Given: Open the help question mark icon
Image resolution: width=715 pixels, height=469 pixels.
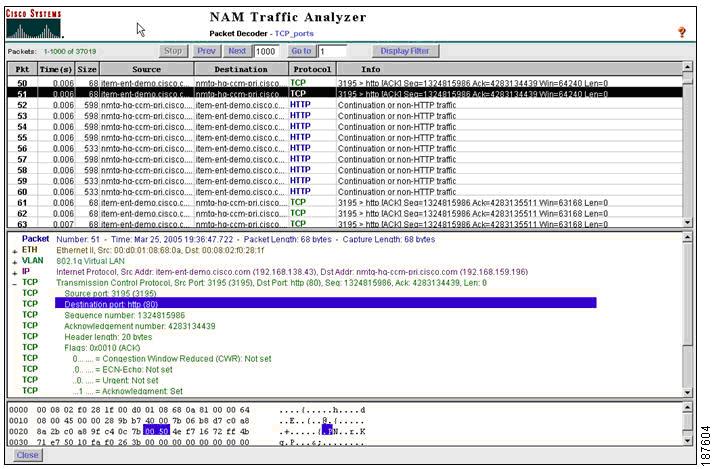Looking at the screenshot, I should click(682, 32).
